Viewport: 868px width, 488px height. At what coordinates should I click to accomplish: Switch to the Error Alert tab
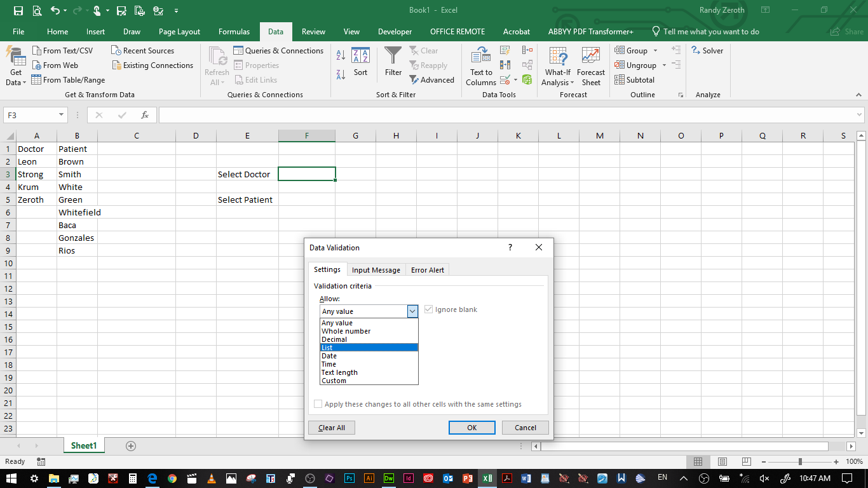[x=427, y=269]
